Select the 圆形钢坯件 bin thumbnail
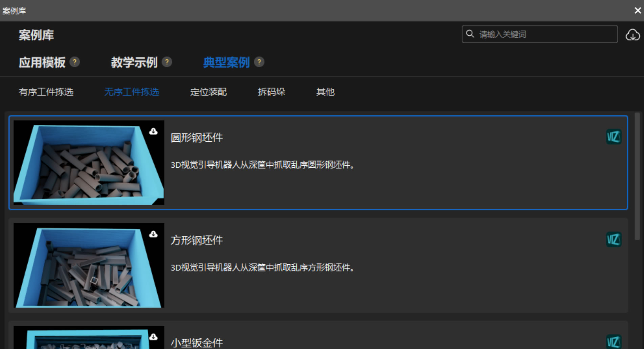644x349 pixels. (89, 163)
